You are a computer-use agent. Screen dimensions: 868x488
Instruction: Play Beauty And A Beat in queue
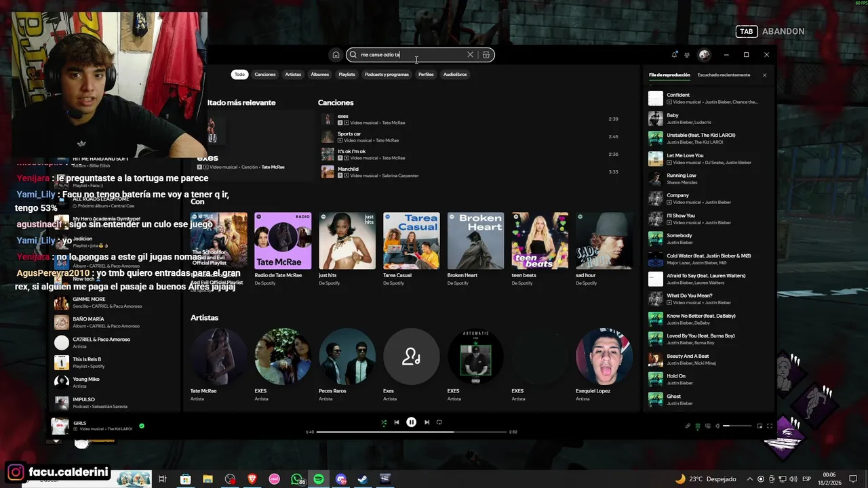coord(709,359)
